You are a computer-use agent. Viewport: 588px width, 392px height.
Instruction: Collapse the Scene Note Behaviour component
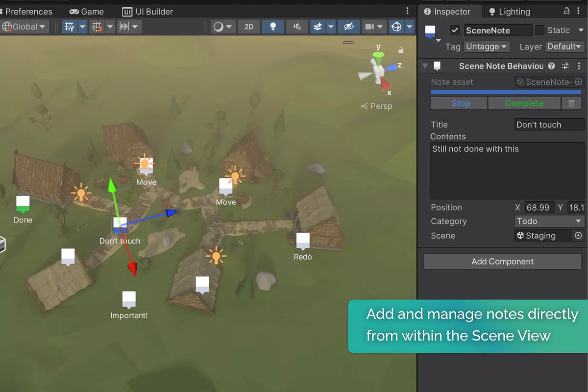pyautogui.click(x=425, y=66)
